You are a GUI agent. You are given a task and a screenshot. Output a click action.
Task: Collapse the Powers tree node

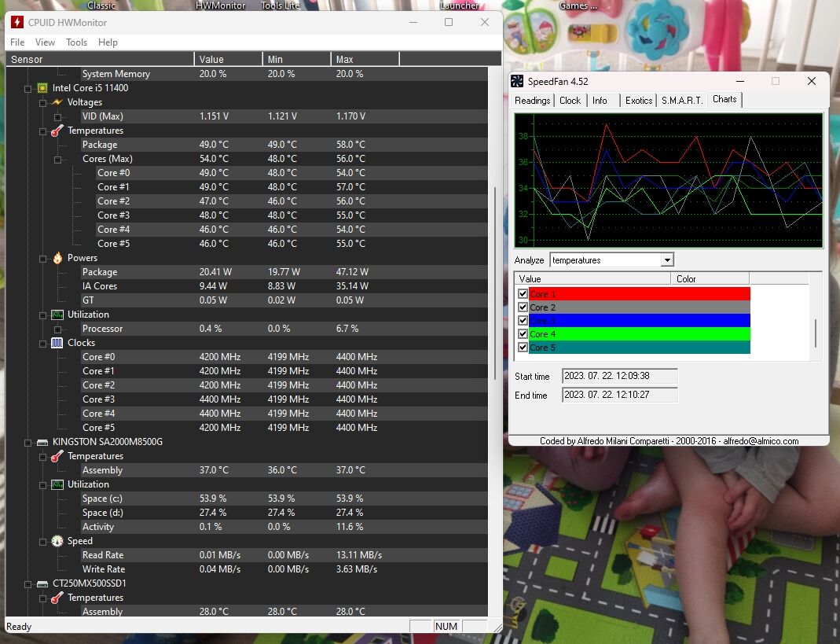(x=43, y=259)
